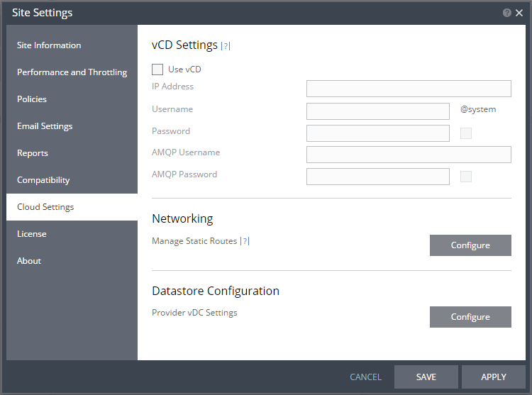The height and width of the screenshot is (395, 532).
Task: Configure Provider vDC Settings
Action: point(470,317)
